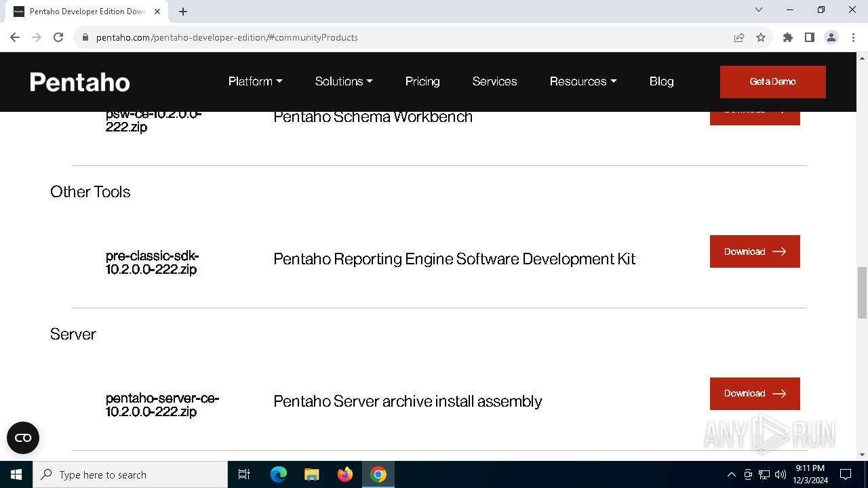Screen dimensions: 868x488
Task: Click Pentaho Reporting Engine Software Development Kit text
Action: point(454,259)
